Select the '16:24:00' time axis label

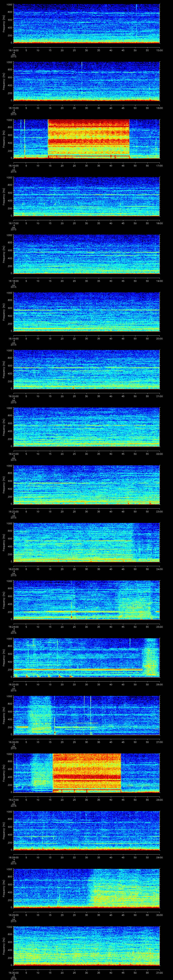click(x=13, y=627)
